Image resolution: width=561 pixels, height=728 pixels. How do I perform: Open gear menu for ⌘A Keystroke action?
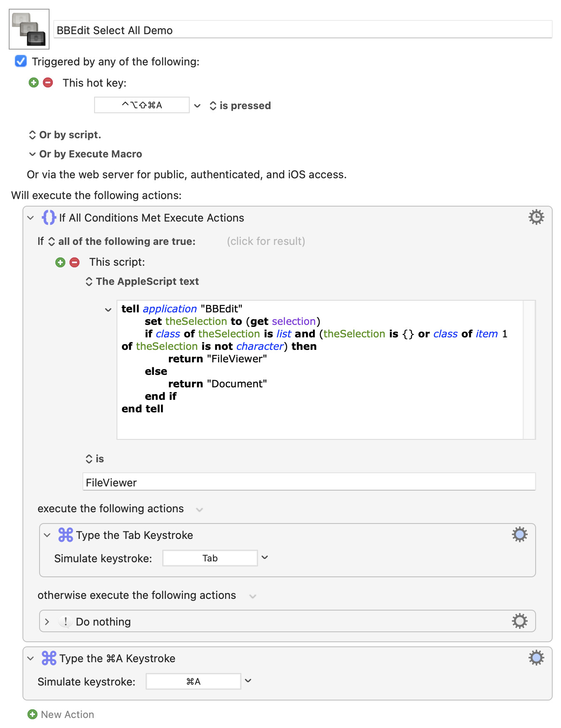(x=536, y=658)
